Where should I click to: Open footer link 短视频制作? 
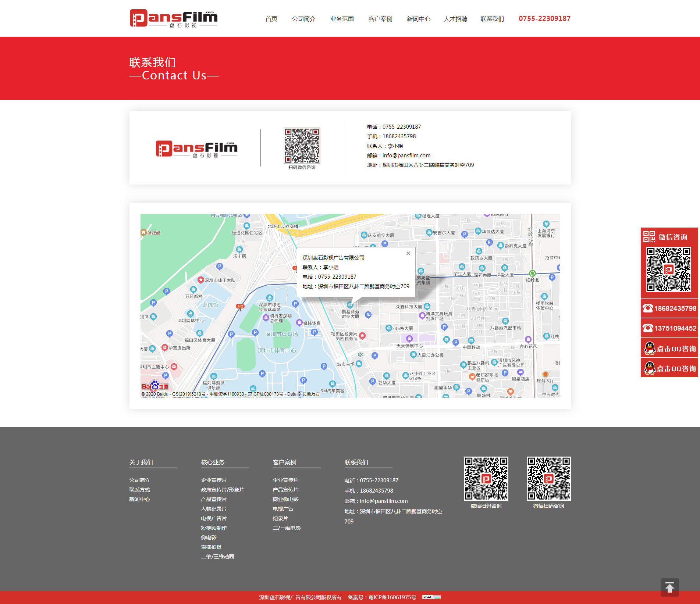pos(214,528)
